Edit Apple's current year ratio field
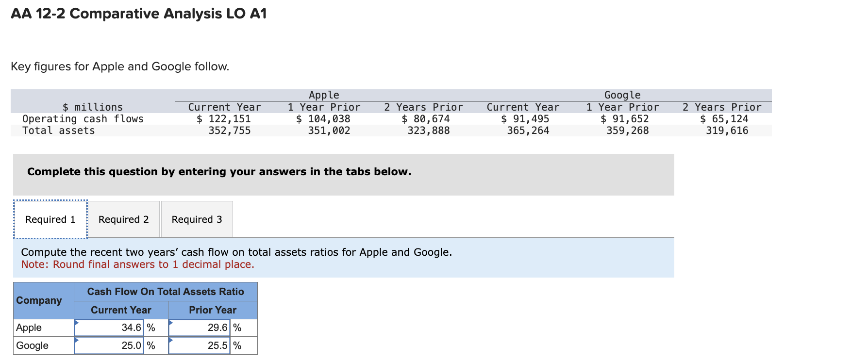The width and height of the screenshot is (868, 362). pos(109,328)
